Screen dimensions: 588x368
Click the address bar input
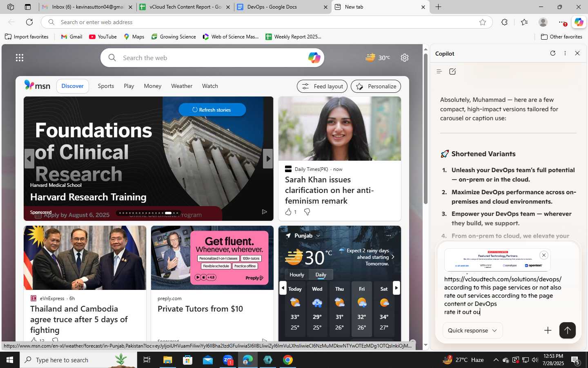point(267,22)
